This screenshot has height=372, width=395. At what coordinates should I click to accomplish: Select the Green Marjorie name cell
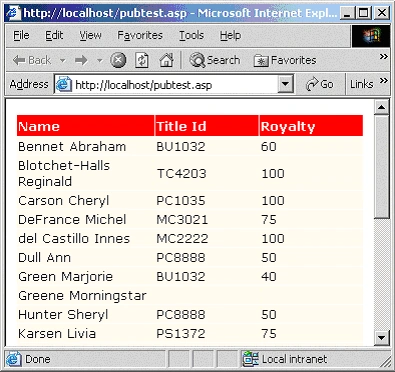click(x=86, y=276)
